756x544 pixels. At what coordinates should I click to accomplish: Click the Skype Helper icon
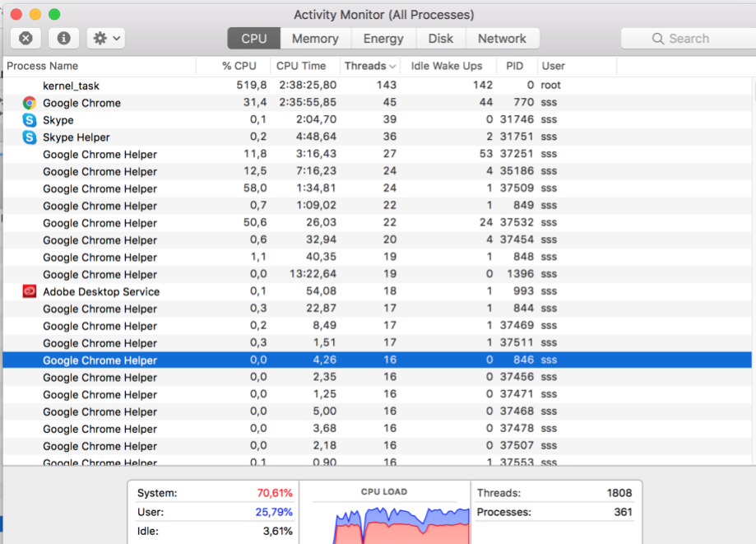(x=30, y=137)
